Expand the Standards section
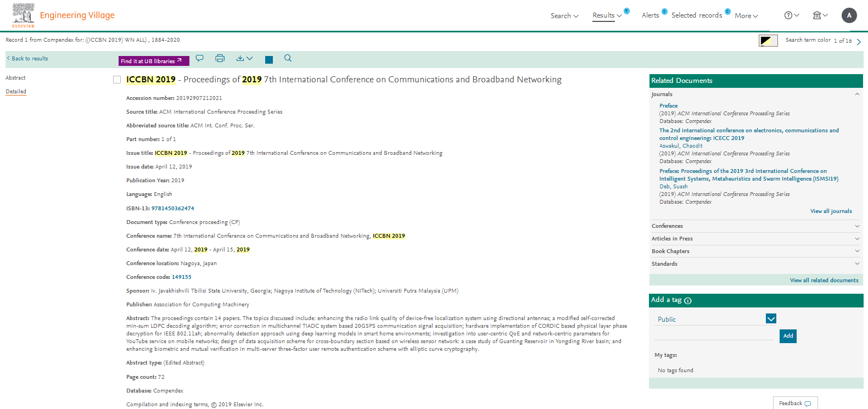The image size is (868, 409). pos(857,264)
